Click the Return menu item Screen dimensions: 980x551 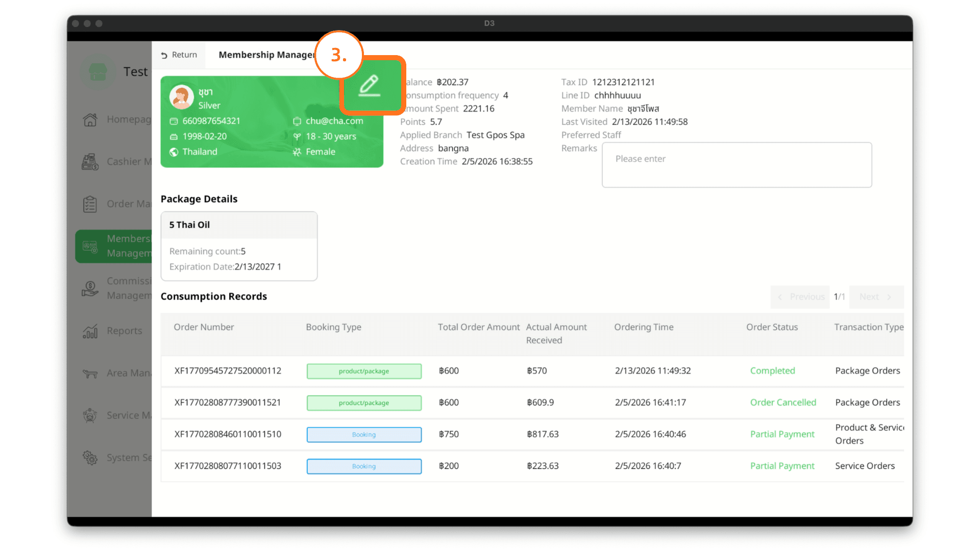point(179,55)
